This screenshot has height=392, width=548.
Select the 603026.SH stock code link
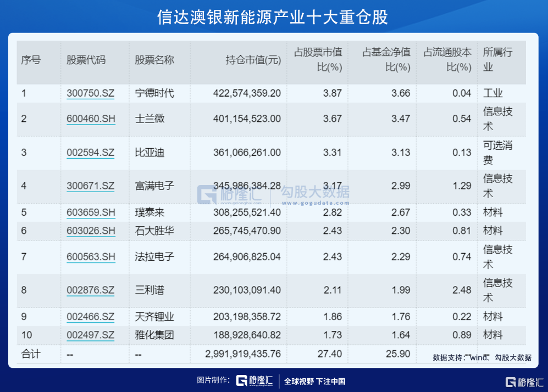point(91,231)
